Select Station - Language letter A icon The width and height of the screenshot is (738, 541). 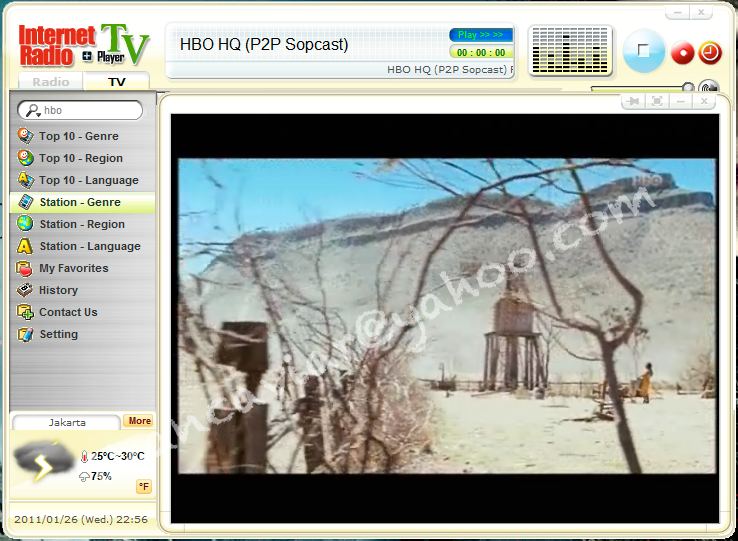click(x=25, y=246)
